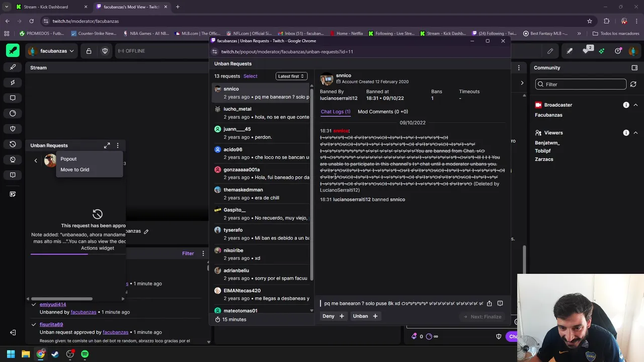Open Spotify from the Windows taskbar
This screenshot has height=362, width=644.
[x=85, y=354]
